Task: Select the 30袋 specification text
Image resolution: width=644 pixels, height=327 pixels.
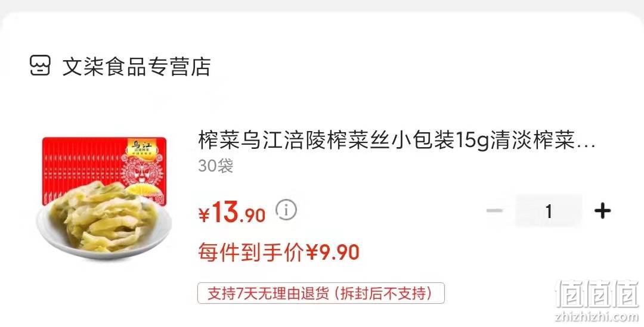Action: click(216, 166)
